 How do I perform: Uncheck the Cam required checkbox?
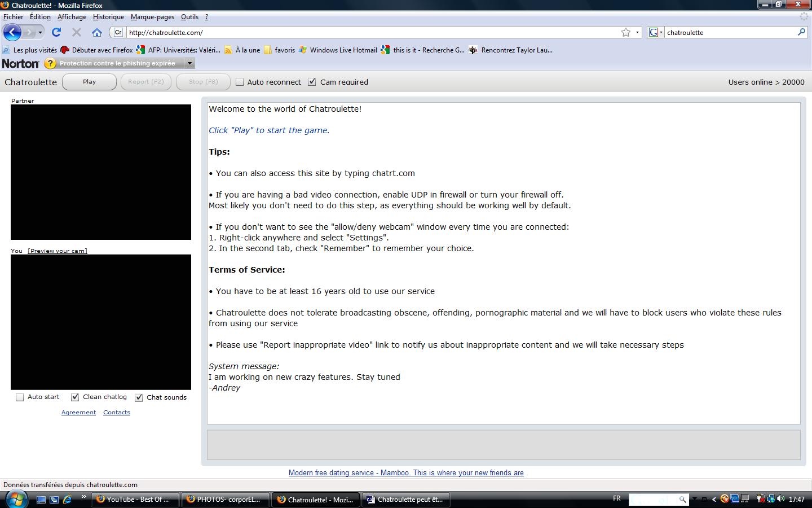click(312, 82)
